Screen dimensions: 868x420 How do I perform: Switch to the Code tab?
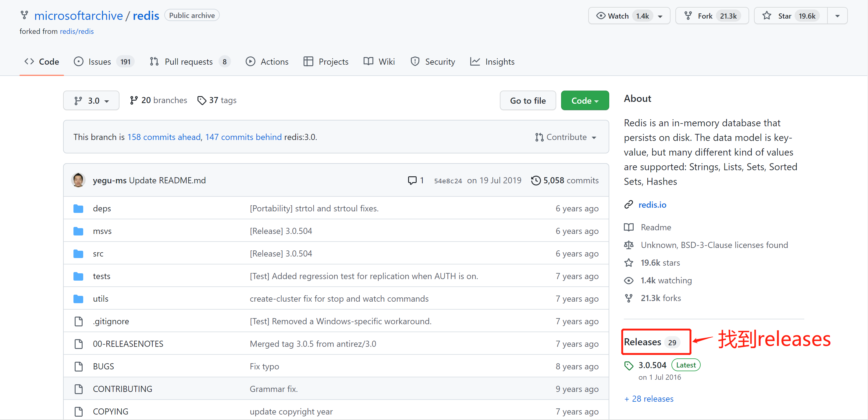click(42, 62)
